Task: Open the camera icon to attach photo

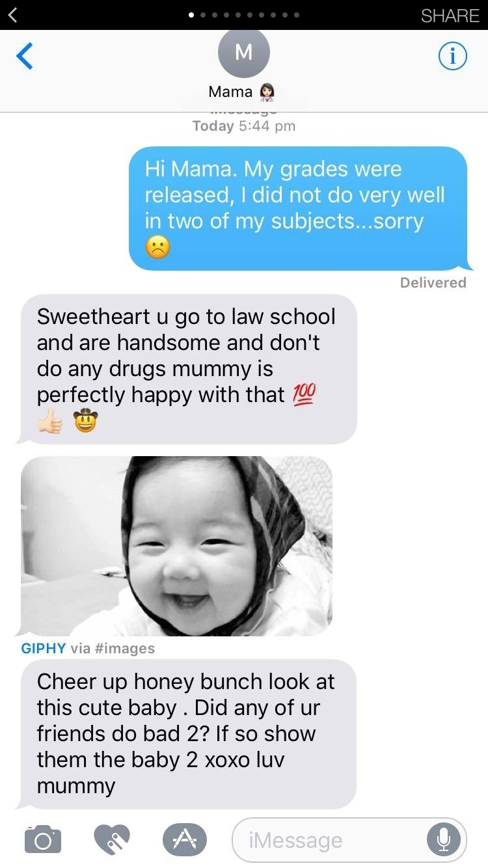Action: coord(43,839)
